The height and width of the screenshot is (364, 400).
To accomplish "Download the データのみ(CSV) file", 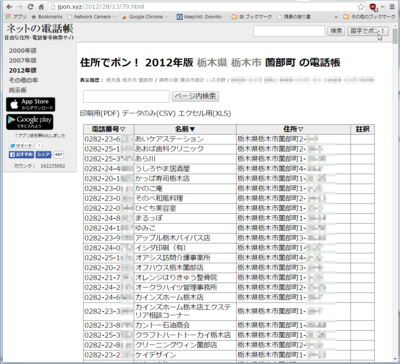I will click(x=149, y=113).
